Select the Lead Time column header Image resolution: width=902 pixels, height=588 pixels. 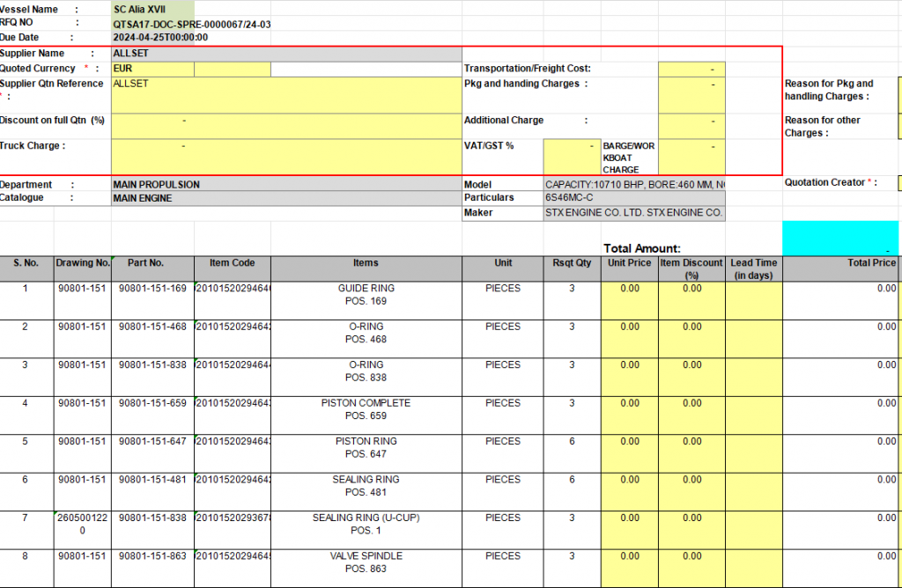(753, 268)
